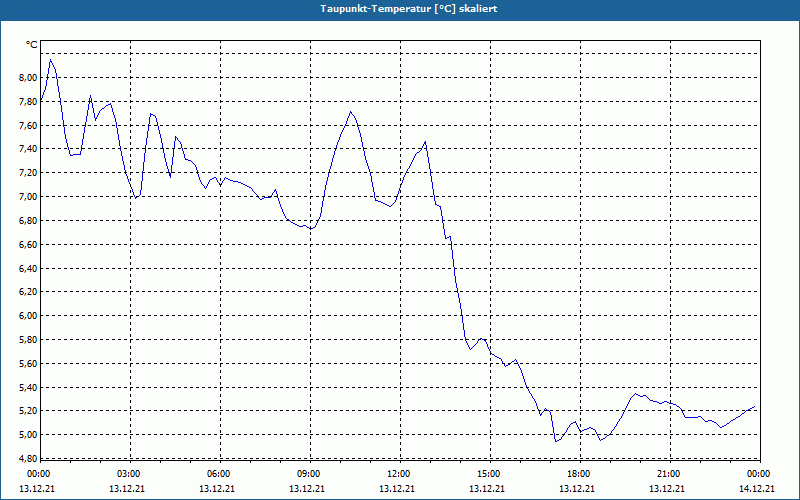Click the chart title Taupunkt-Temperatur [°C] skaliert

[409, 9]
